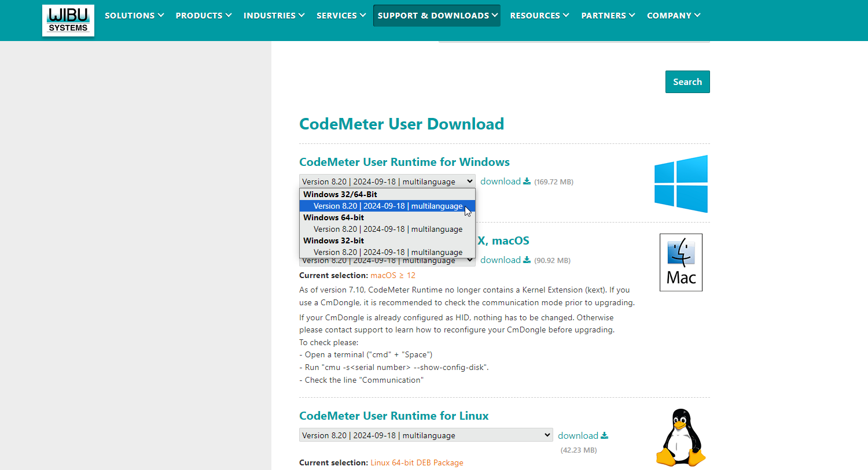
Task: Open the Resources menu
Action: 540,16
